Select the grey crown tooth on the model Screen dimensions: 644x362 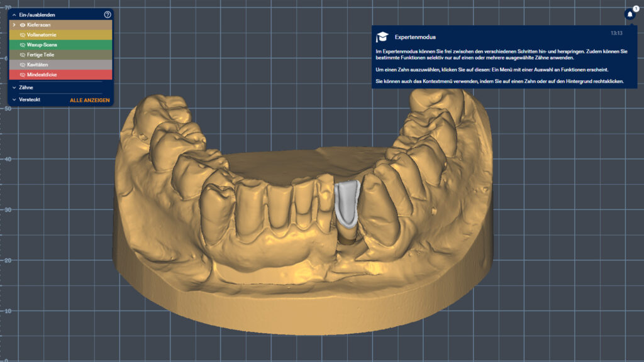tap(347, 204)
